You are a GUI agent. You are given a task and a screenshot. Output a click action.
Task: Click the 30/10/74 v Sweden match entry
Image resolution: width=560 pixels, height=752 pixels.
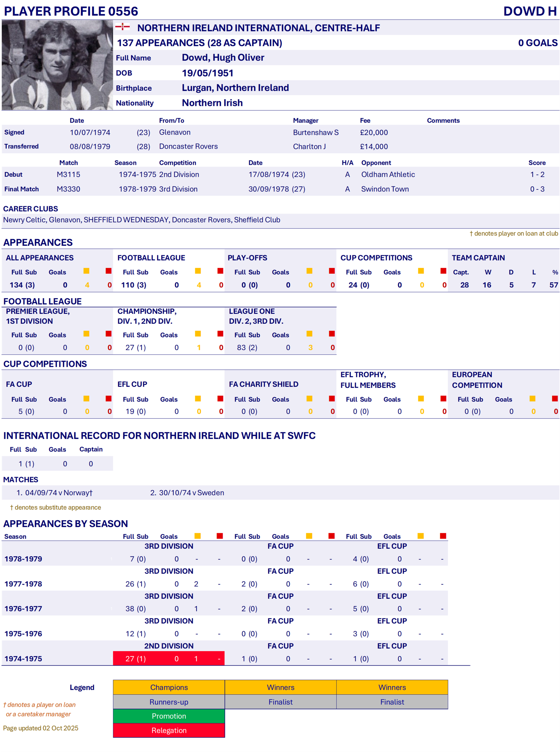pyautogui.click(x=191, y=493)
